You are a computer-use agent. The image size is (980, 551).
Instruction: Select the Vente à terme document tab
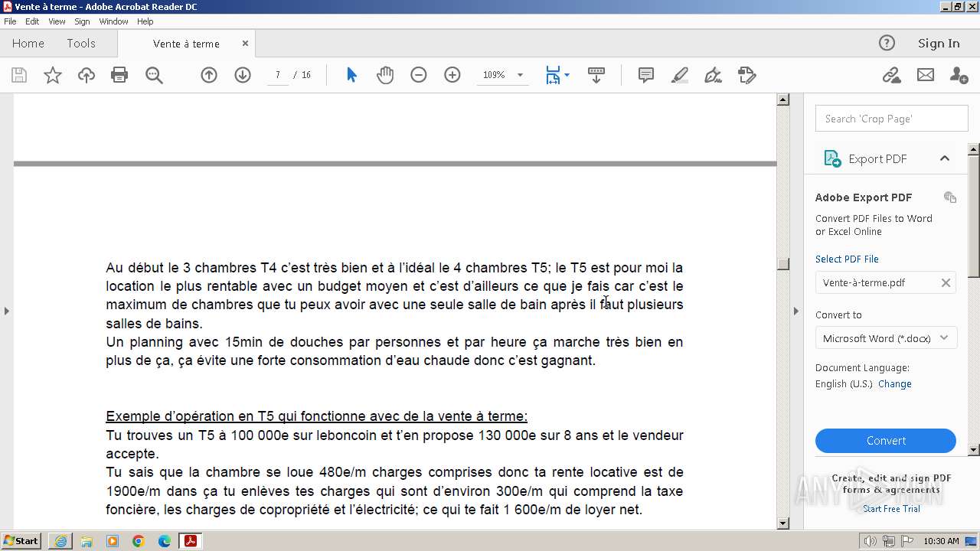coord(186,44)
